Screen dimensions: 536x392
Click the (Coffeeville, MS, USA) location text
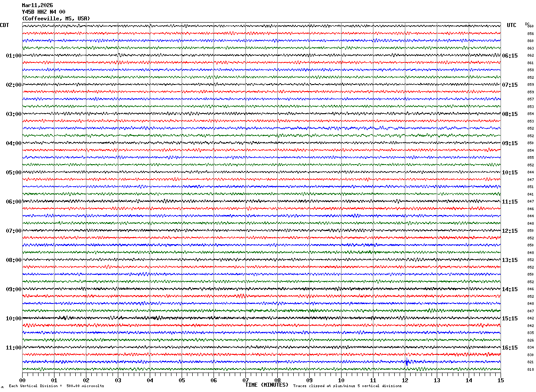[x=56, y=19]
